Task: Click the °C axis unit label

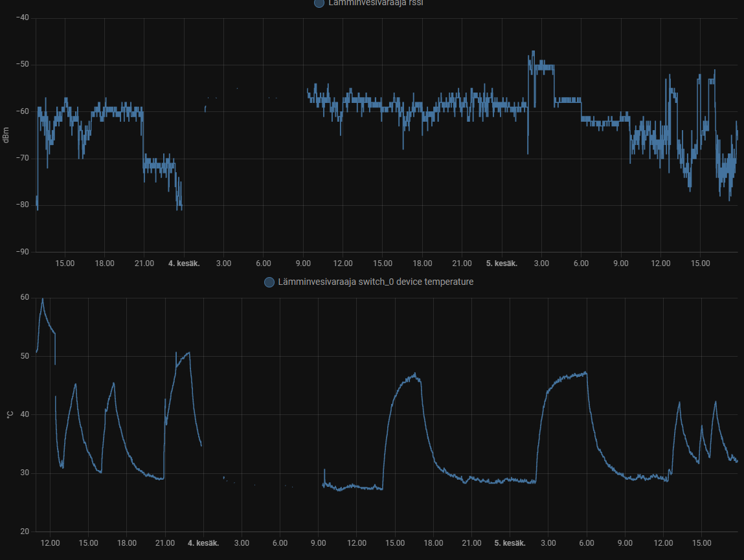Action: [x=9, y=414]
